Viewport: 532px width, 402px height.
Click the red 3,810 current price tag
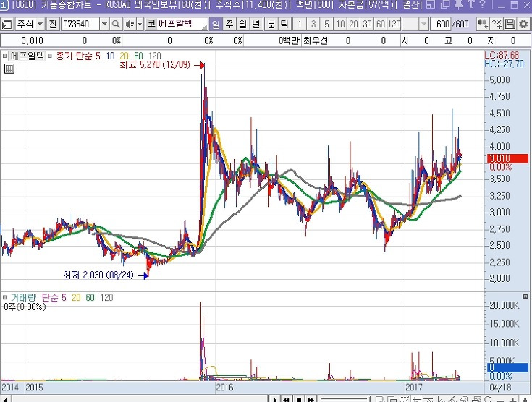tap(508, 158)
